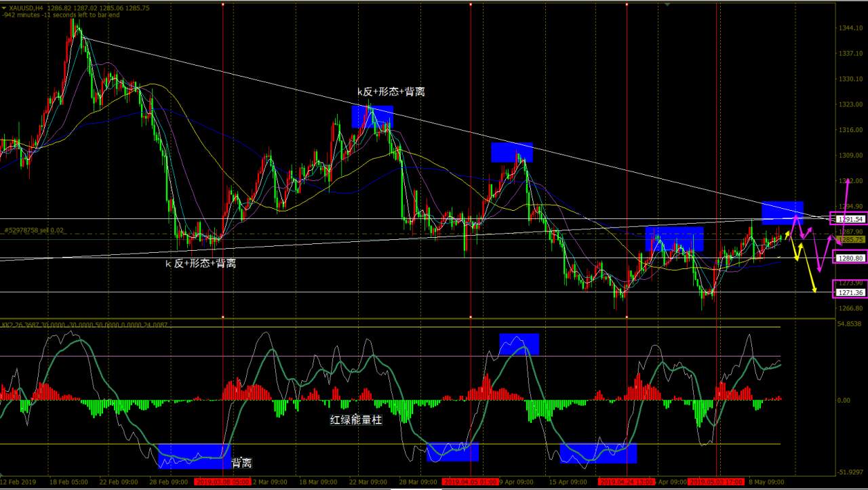Click the 1309.00 price scale value

tap(850, 155)
